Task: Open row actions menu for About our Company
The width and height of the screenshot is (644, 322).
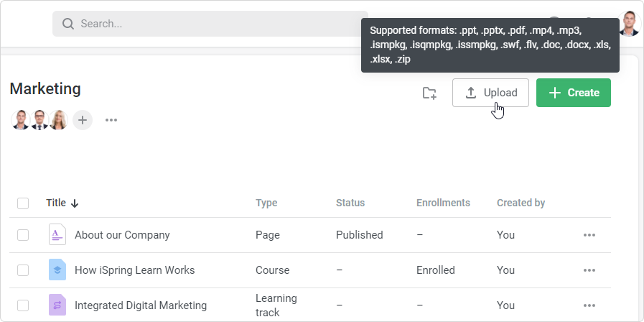Action: point(589,235)
